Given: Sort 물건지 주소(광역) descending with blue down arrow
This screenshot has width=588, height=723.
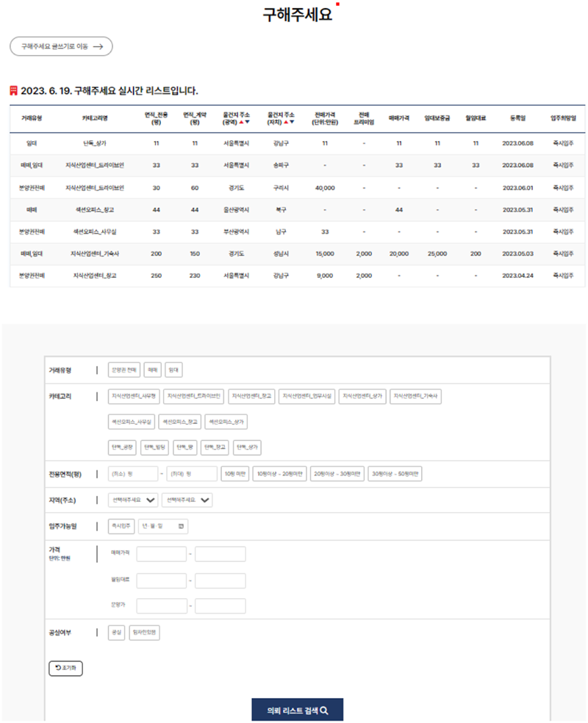Looking at the screenshot, I should point(248,122).
